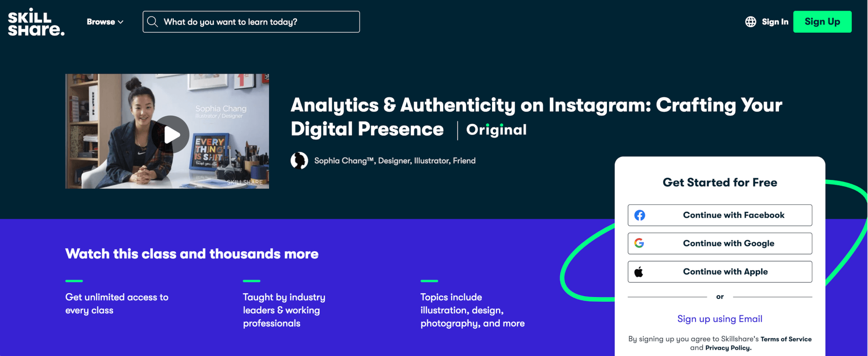The image size is (868, 356).
Task: Click the Sign Up button
Action: [822, 22]
